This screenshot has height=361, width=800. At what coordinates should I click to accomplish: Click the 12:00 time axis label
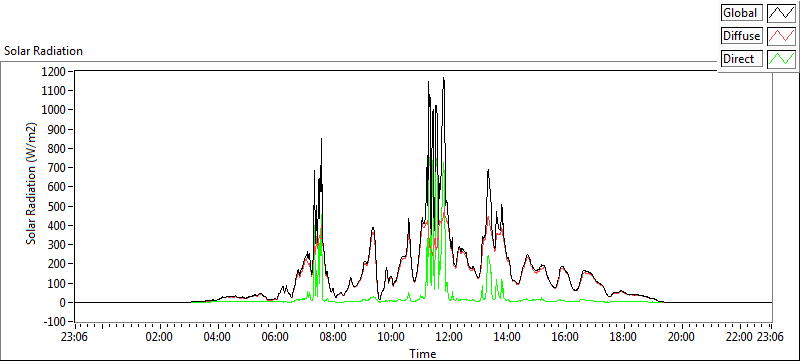coord(450,337)
